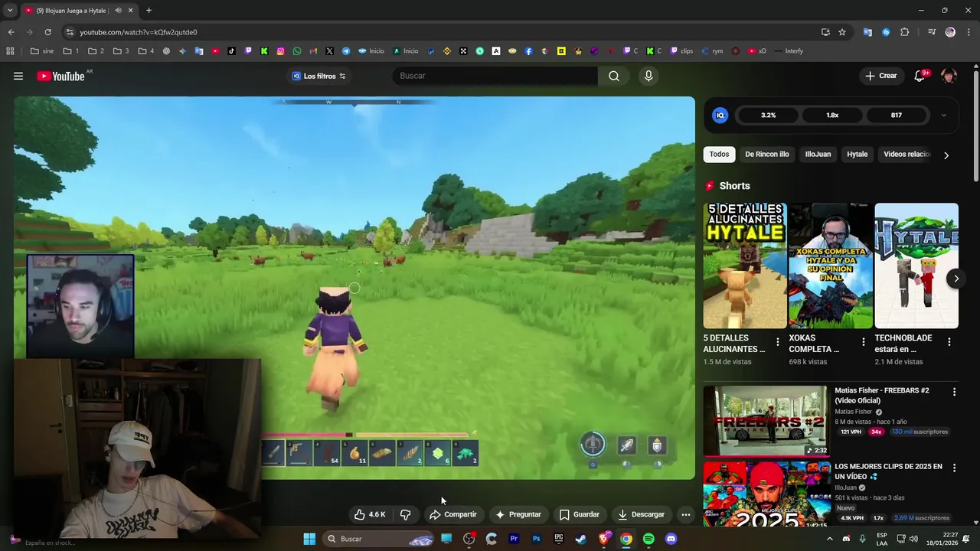Install app via address bar icon
The image size is (980, 551).
point(825,32)
